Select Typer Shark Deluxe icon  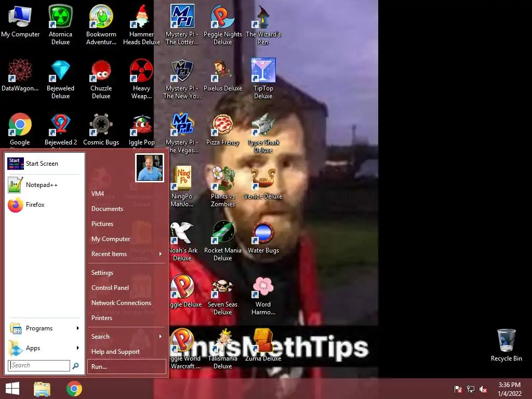coord(263,133)
